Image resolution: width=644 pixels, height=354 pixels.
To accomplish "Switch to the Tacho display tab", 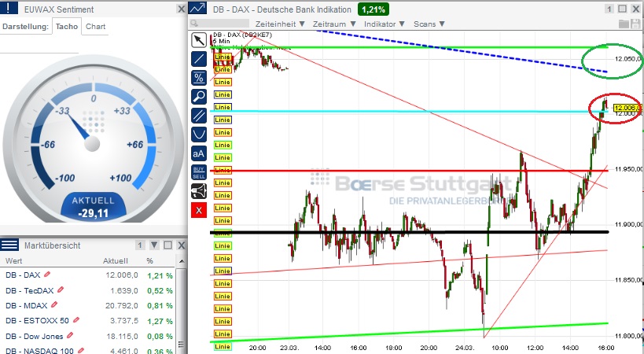I will [x=67, y=26].
